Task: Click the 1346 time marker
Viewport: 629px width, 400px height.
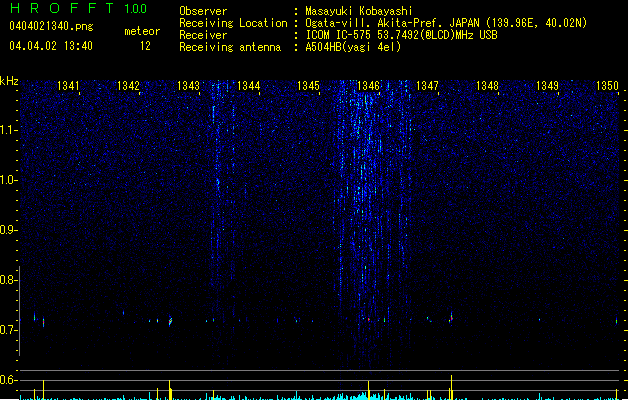Action: 368,86
